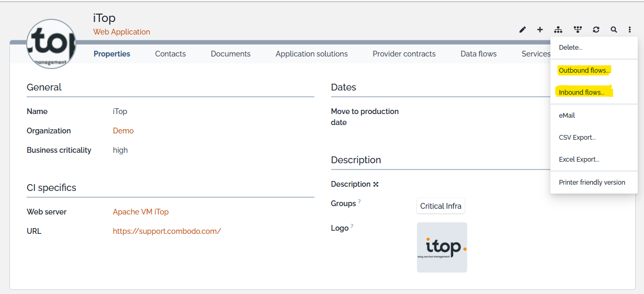Go to the Provider contracts tab
Image resolution: width=644 pixels, height=294 pixels.
pyautogui.click(x=404, y=54)
